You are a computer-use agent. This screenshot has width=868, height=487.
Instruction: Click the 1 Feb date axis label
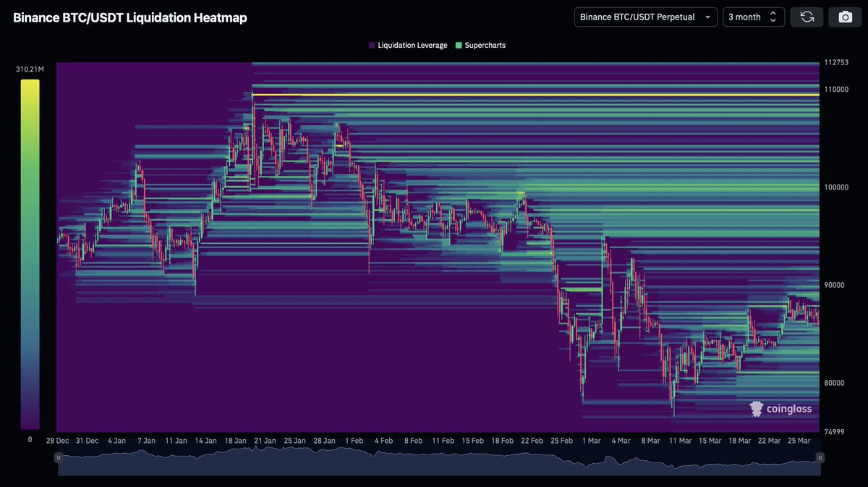pyautogui.click(x=354, y=440)
